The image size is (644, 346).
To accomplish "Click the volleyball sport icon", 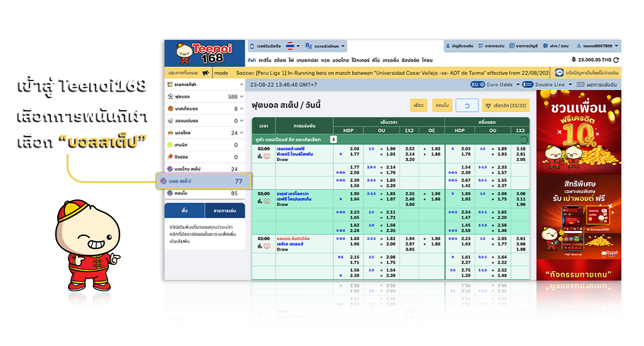I will tap(170, 120).
